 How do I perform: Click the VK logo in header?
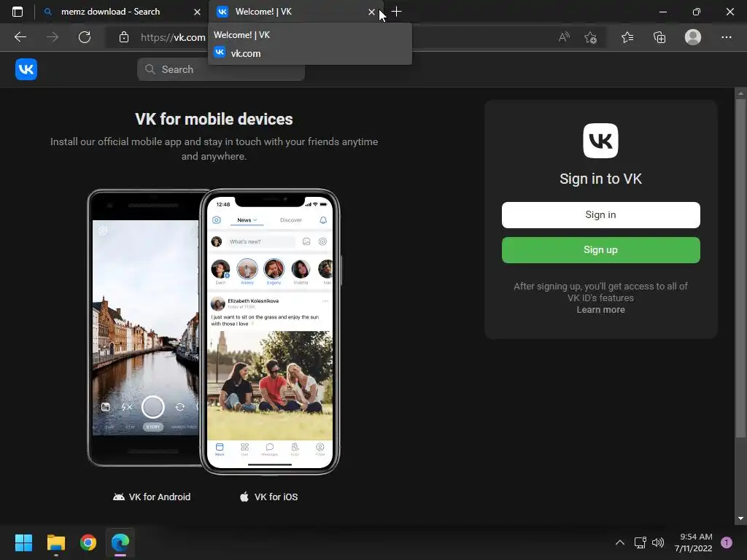click(x=26, y=69)
